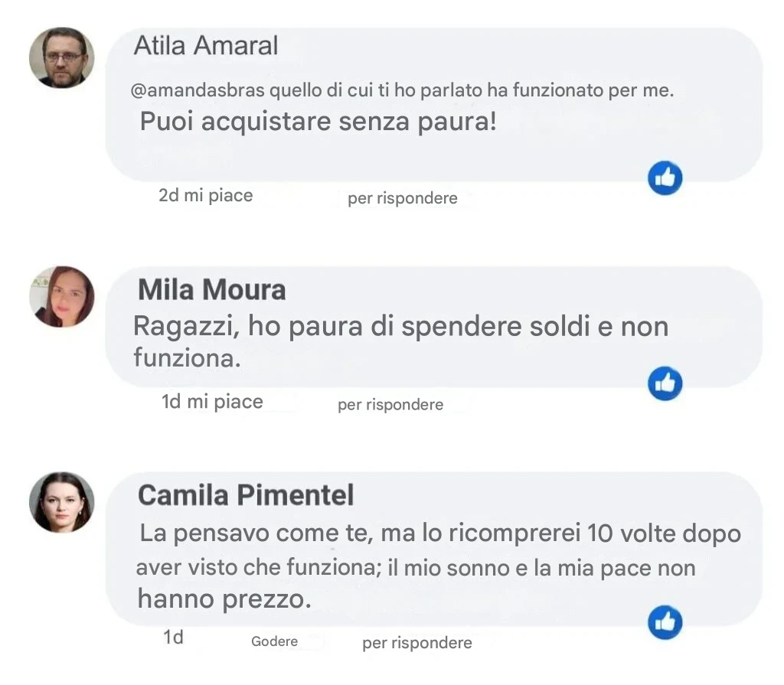Click the thumbs-up reaction on Atila Amaral's comment
Screen dimensions: 784x685
click(x=665, y=179)
